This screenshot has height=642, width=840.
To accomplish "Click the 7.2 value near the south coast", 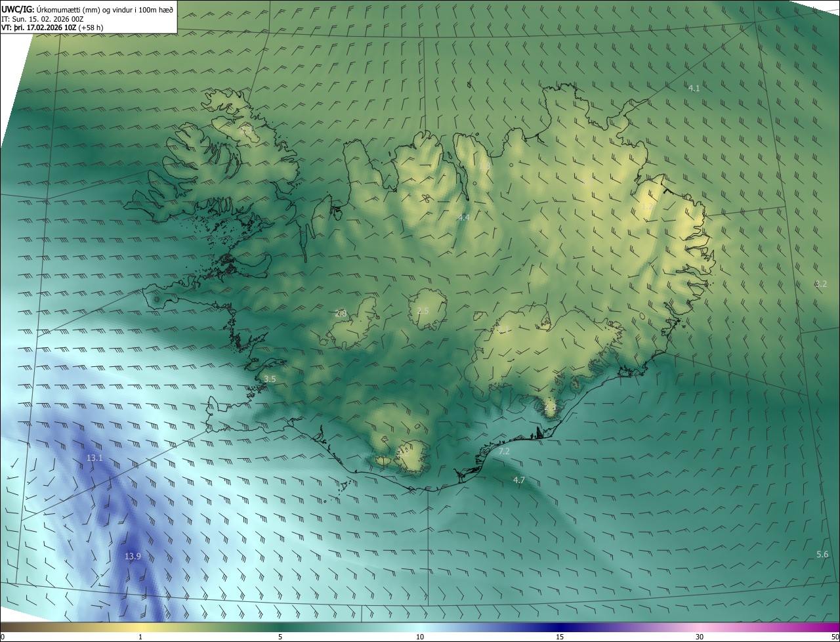I will [x=504, y=452].
